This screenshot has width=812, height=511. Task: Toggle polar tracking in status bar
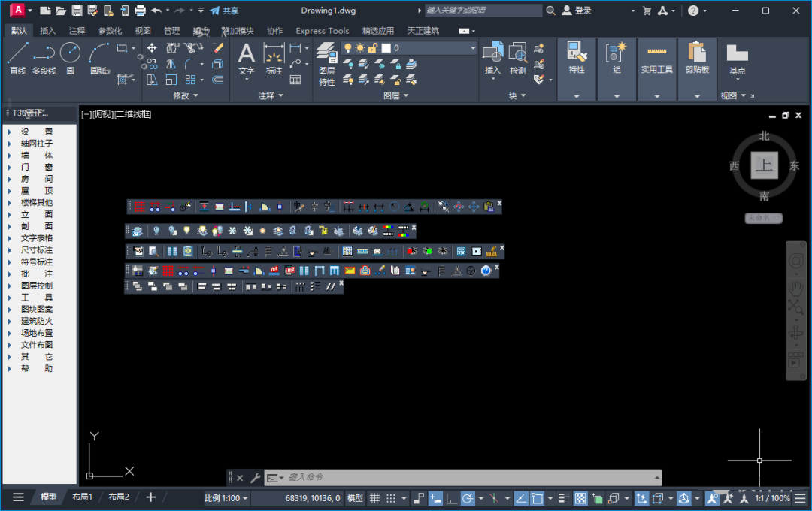[x=468, y=498]
